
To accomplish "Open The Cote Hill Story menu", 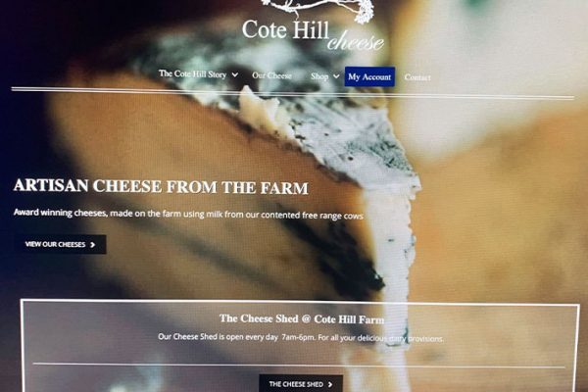I will point(192,73).
